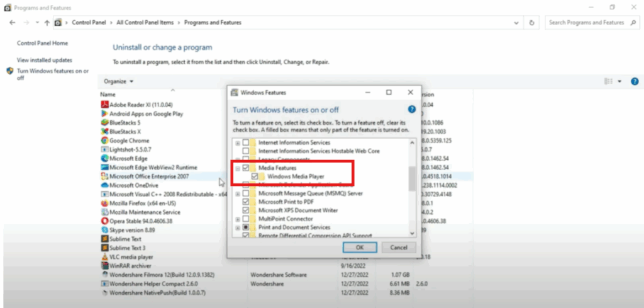Click scroll down arrow in features list

point(413,233)
